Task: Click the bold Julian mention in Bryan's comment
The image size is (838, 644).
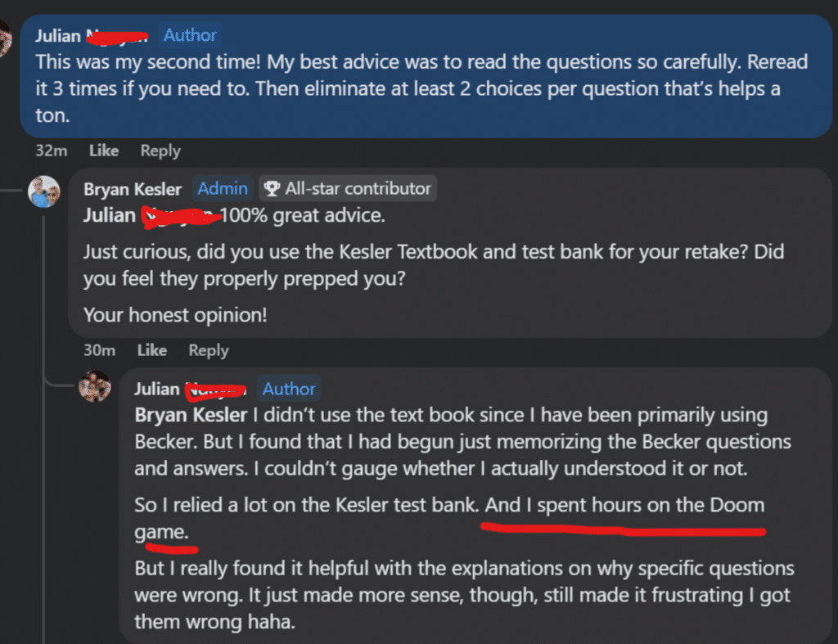Action: click(110, 216)
